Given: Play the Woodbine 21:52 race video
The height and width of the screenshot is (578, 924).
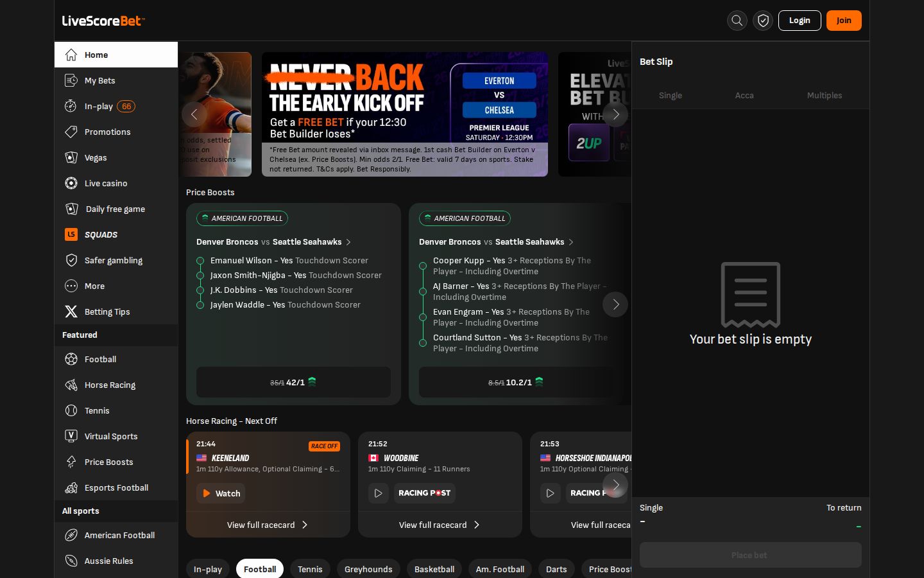Looking at the screenshot, I should point(379,493).
